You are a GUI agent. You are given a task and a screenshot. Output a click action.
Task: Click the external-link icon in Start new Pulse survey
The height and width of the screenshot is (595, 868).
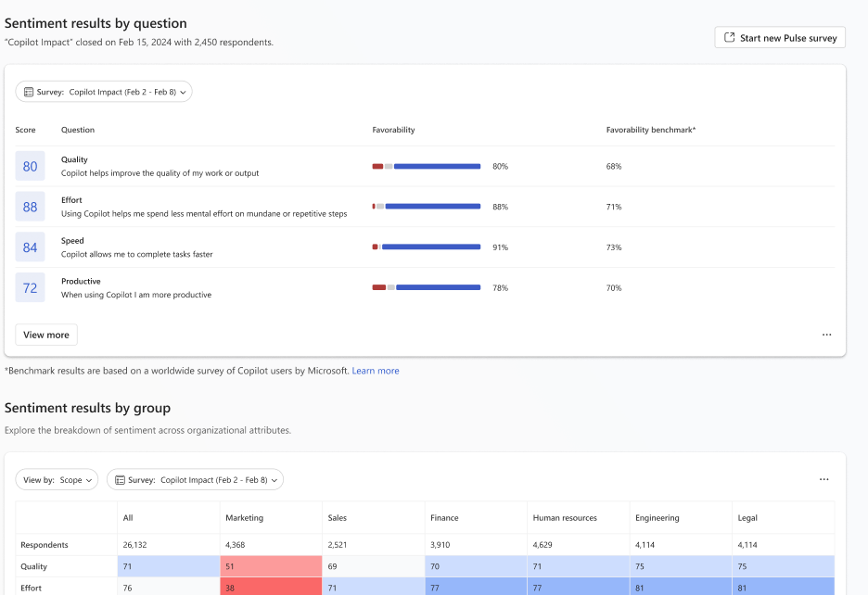(x=730, y=38)
